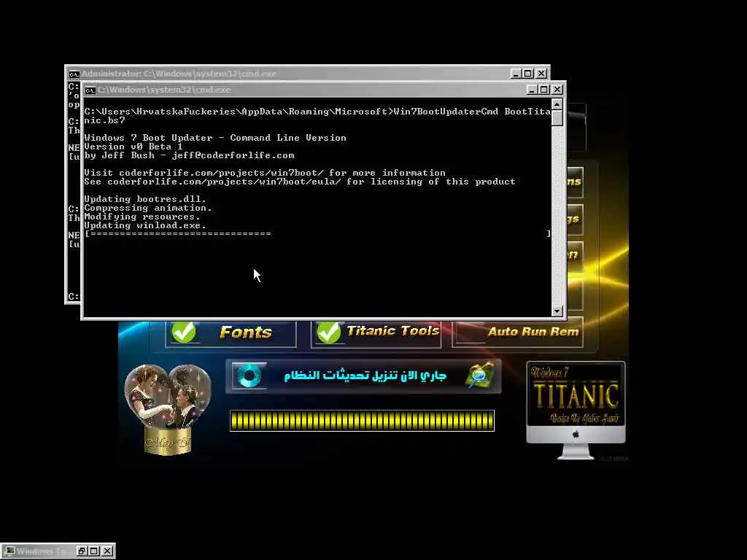The width and height of the screenshot is (747, 560).
Task: Maximize the front cmd.exe window
Action: click(544, 90)
